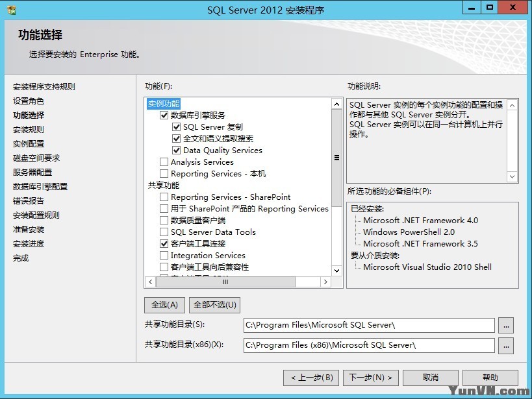Select the 实例功能 tree heading
The height and width of the screenshot is (399, 532).
coord(164,104)
